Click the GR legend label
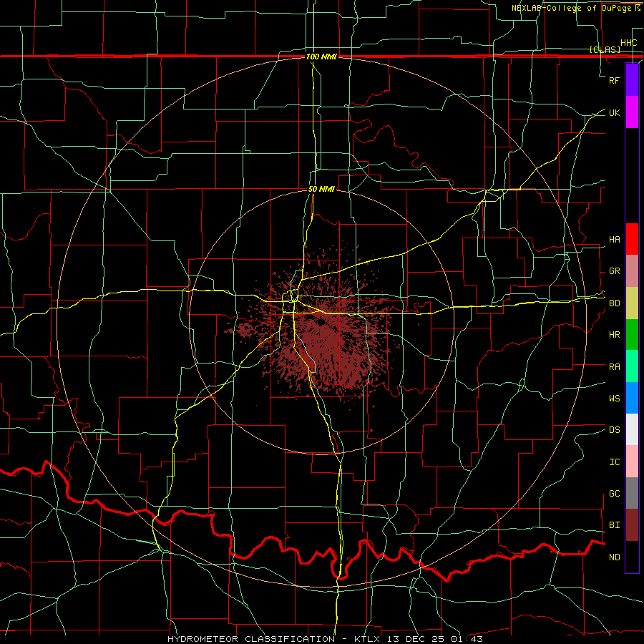 pos(614,271)
